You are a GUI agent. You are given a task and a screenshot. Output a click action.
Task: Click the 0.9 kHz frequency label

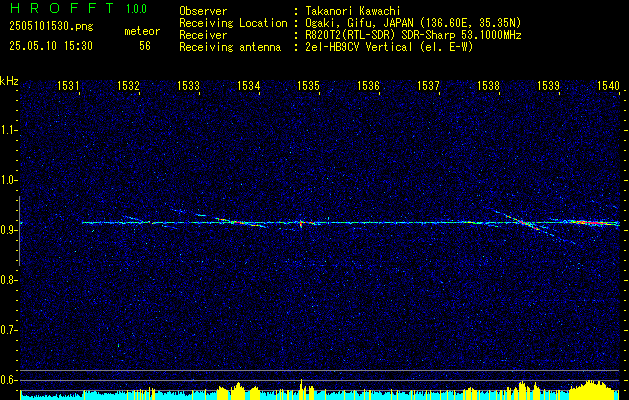pyautogui.click(x=7, y=230)
